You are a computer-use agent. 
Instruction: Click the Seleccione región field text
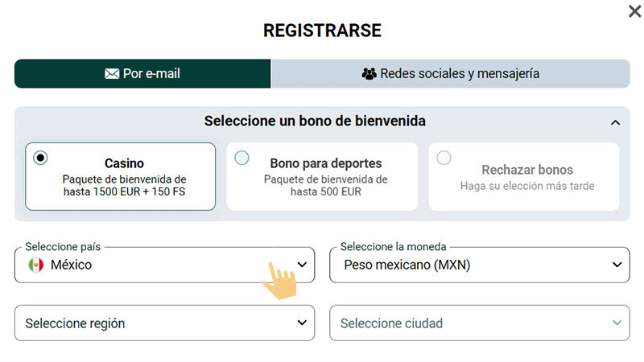tap(75, 323)
